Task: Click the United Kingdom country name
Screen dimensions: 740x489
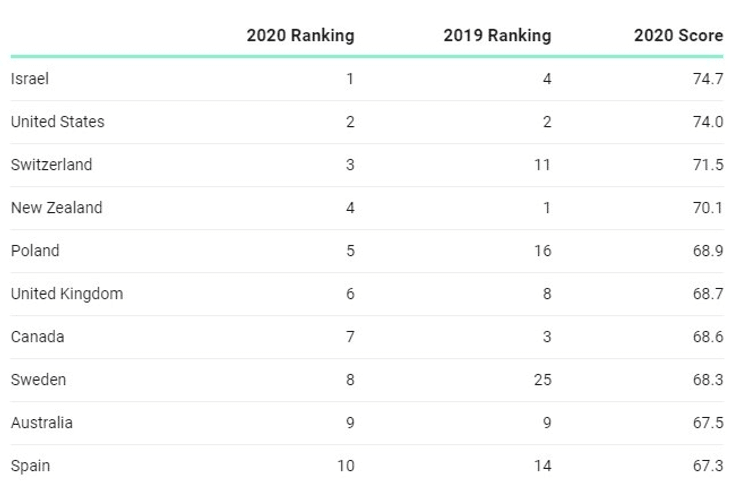Action: (x=66, y=294)
